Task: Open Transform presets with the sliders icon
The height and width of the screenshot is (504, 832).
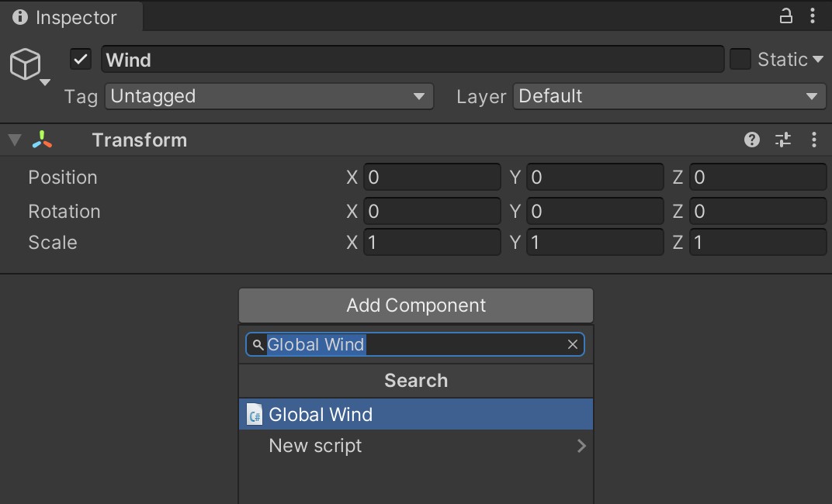Action: coord(782,140)
